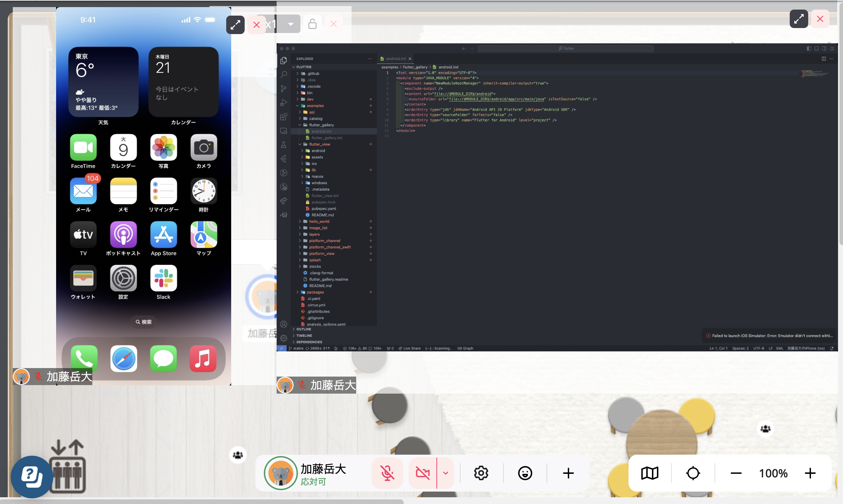The width and height of the screenshot is (843, 504).
Task: Click the elevator icon on floor
Action: tap(67, 467)
